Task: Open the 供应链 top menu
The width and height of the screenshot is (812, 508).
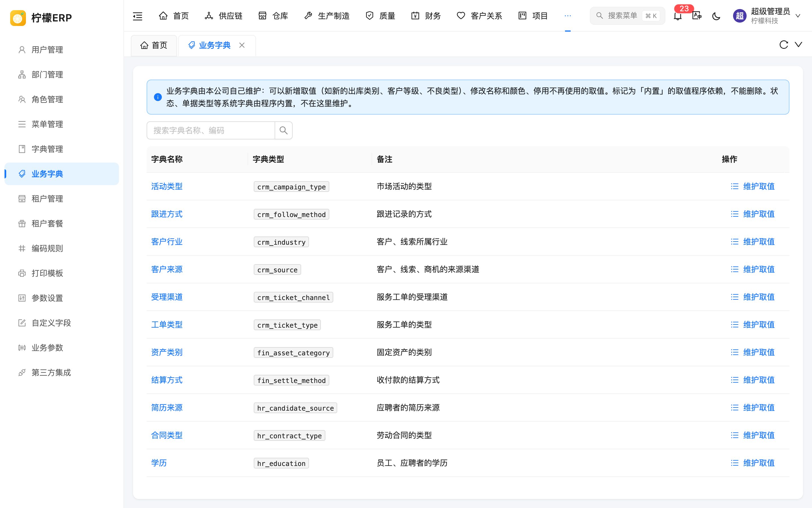Action: [224, 16]
